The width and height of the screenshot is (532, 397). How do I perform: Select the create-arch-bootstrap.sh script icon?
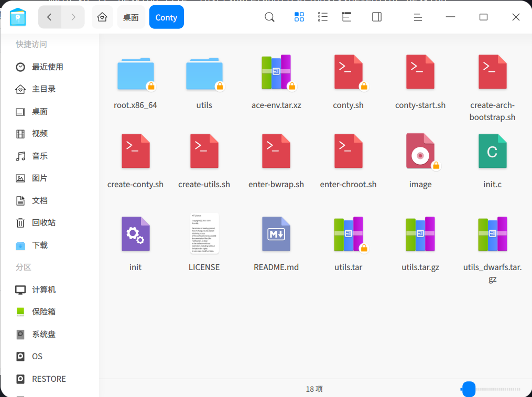click(492, 72)
